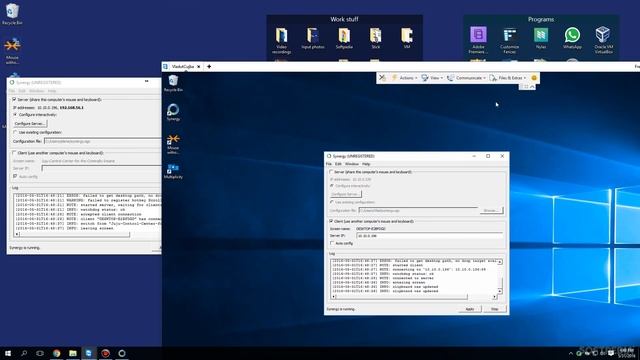
Task: Show hidden system tray icons
Action: coord(571,353)
